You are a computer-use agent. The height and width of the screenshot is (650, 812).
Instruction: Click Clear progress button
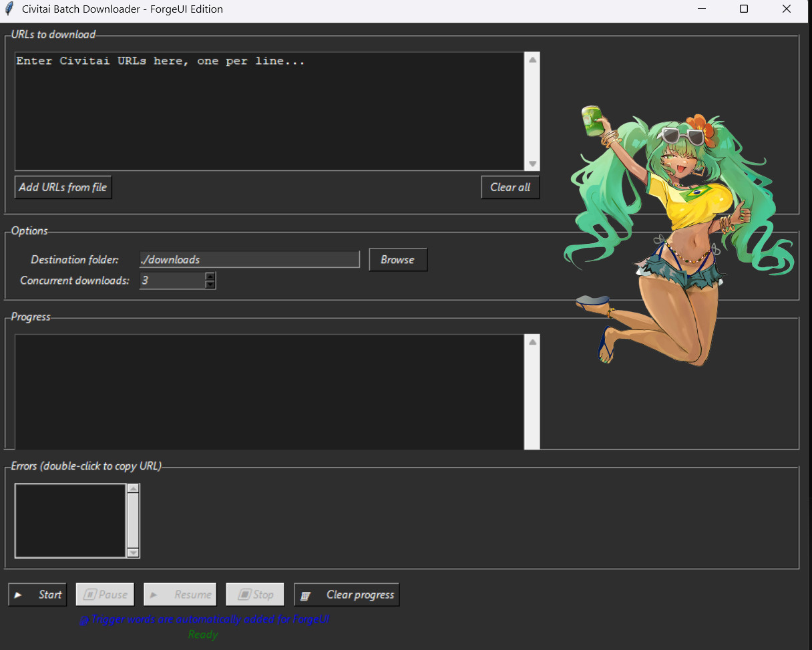pyautogui.click(x=347, y=595)
